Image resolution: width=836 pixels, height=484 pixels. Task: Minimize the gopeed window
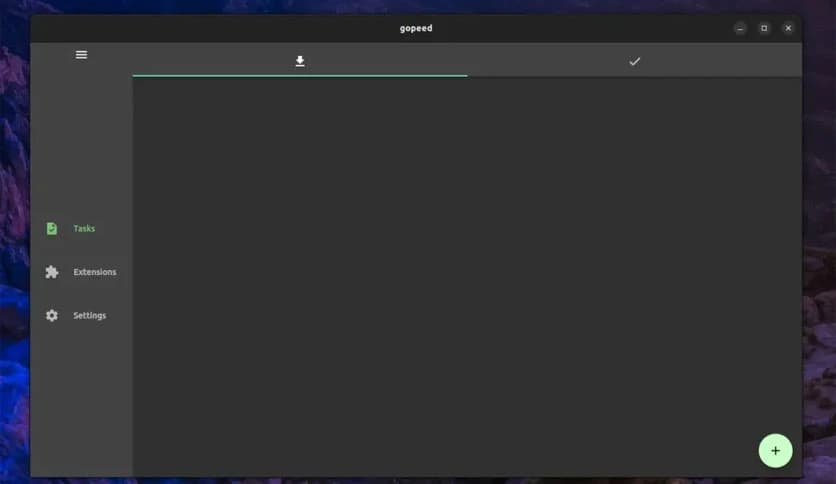(740, 28)
